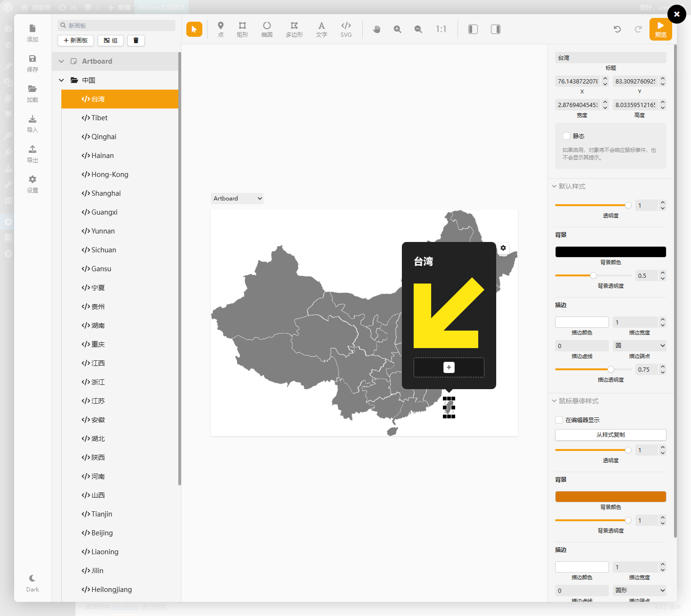This screenshot has height=616, width=691.
Task: Choose the point marker tool
Action: 220,29
